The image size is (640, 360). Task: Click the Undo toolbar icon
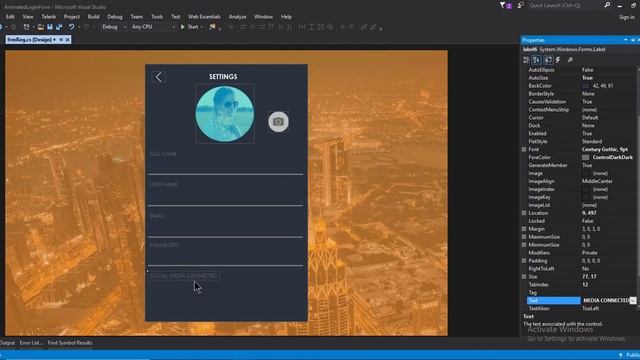[71, 27]
